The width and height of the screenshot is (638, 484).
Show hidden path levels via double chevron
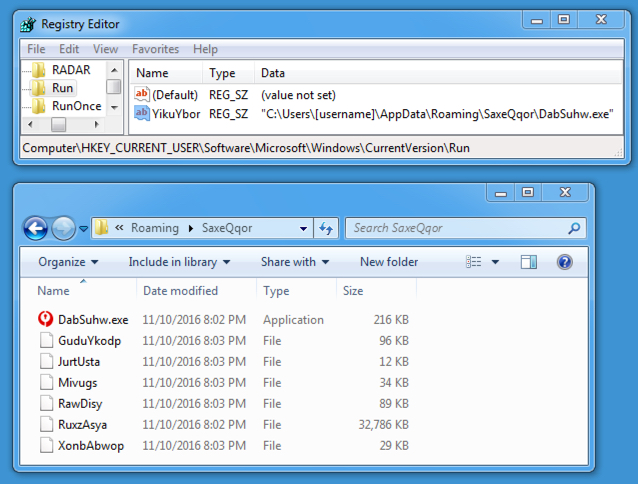[119, 228]
